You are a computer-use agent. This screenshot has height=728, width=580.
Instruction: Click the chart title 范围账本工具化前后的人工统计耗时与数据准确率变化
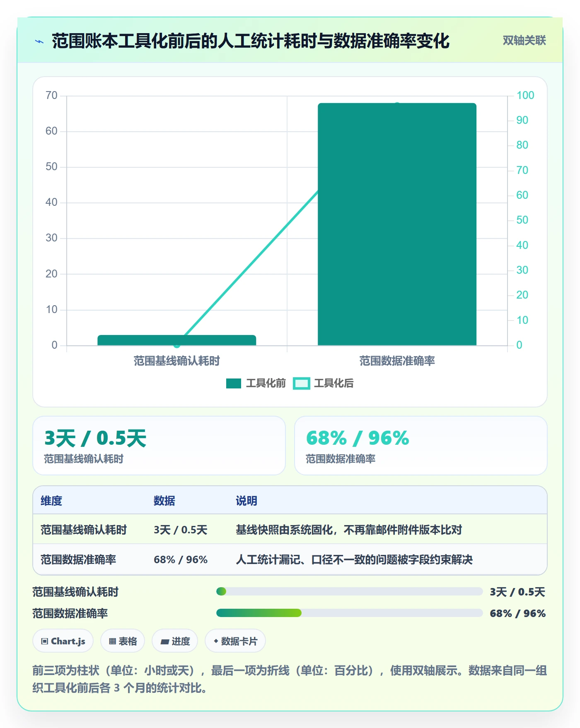(251, 41)
